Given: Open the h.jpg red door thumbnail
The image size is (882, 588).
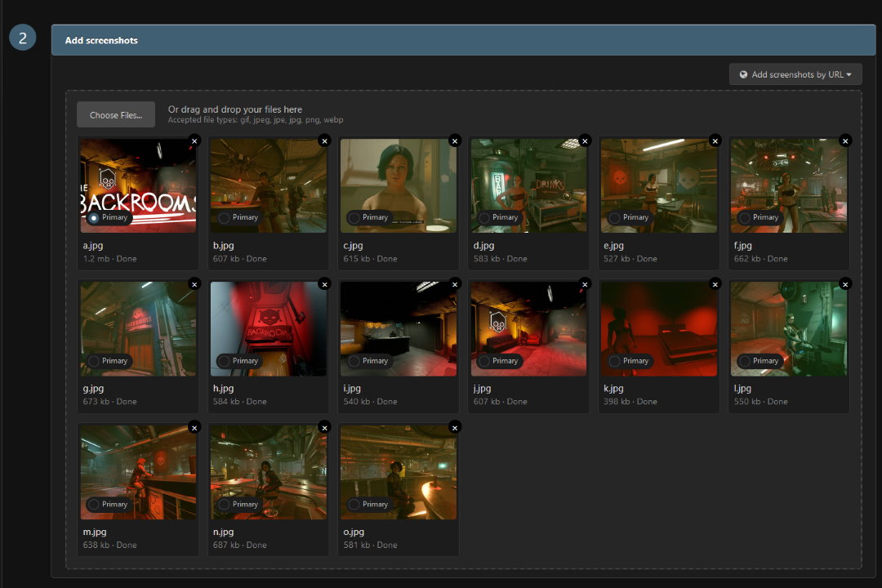Looking at the screenshot, I should 269,329.
